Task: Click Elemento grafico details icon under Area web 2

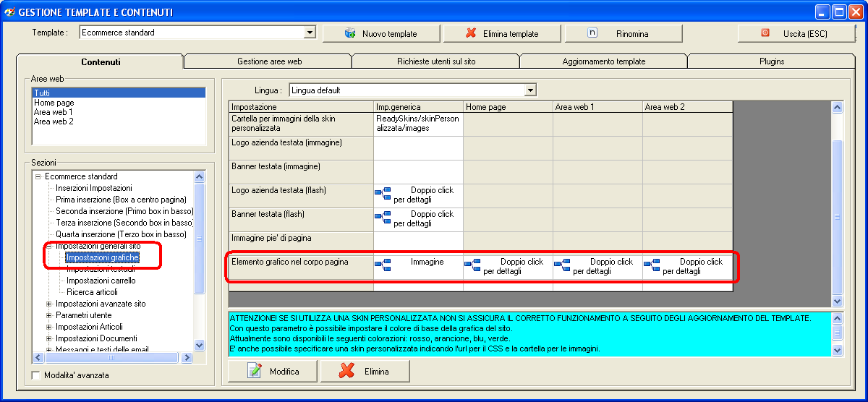Action: pyautogui.click(x=652, y=264)
